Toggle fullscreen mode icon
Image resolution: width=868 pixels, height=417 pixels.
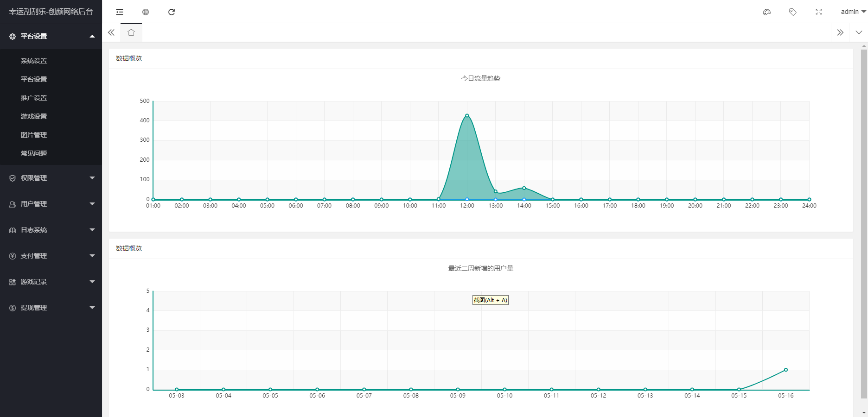pyautogui.click(x=819, y=12)
